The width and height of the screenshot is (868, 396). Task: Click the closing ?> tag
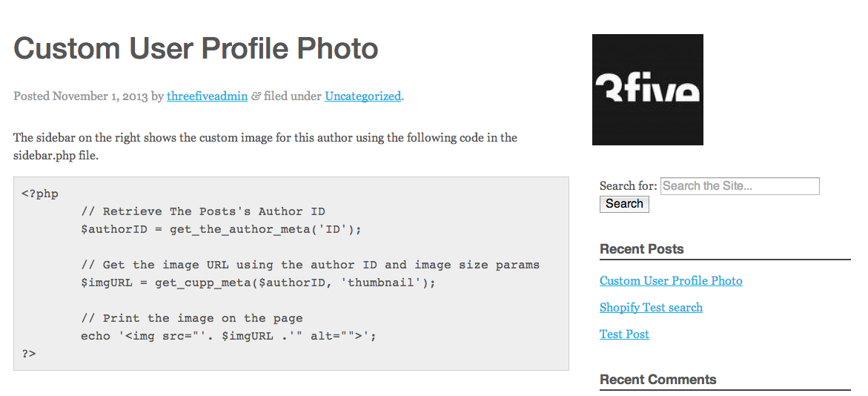(29, 354)
